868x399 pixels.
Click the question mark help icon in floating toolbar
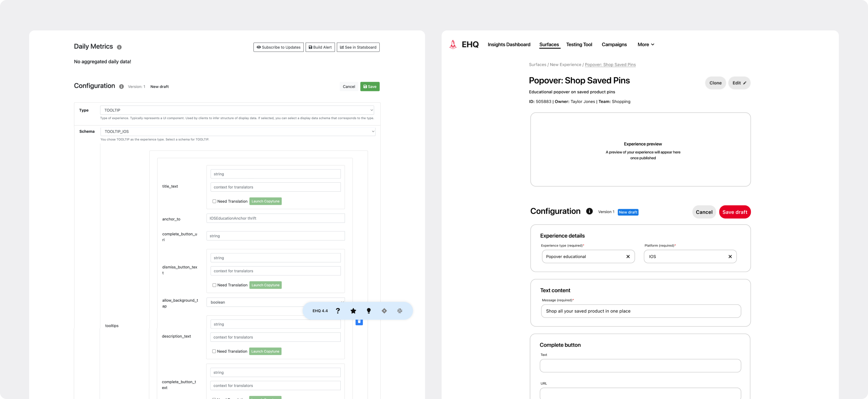tap(338, 311)
